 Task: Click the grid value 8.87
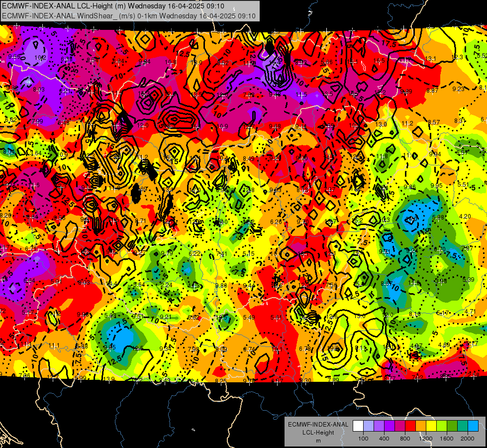(432, 91)
